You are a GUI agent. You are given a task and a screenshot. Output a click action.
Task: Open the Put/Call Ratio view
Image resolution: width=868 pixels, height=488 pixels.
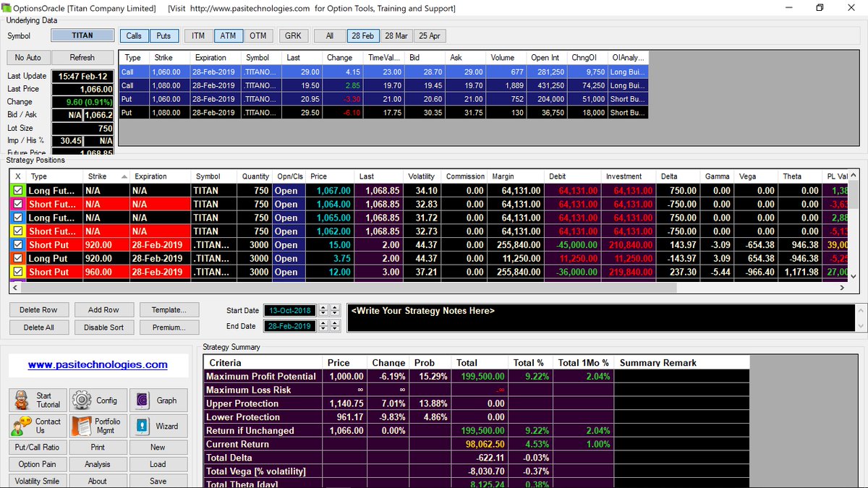tap(38, 447)
